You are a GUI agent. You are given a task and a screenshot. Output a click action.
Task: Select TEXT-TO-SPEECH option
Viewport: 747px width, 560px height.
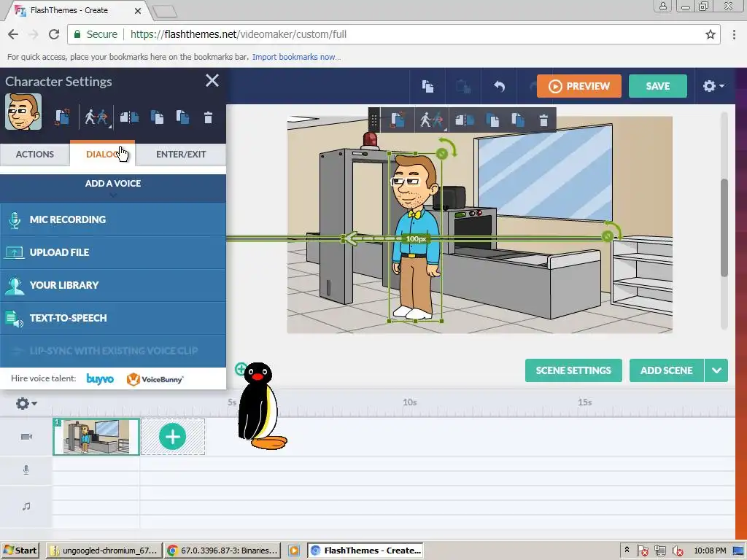113,318
